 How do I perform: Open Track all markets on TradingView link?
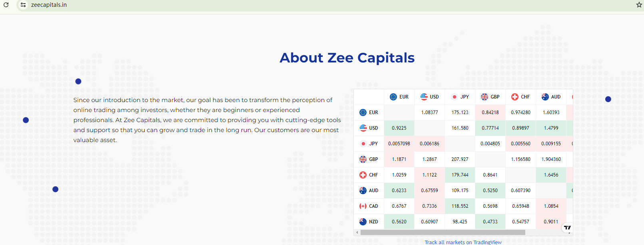click(463, 242)
